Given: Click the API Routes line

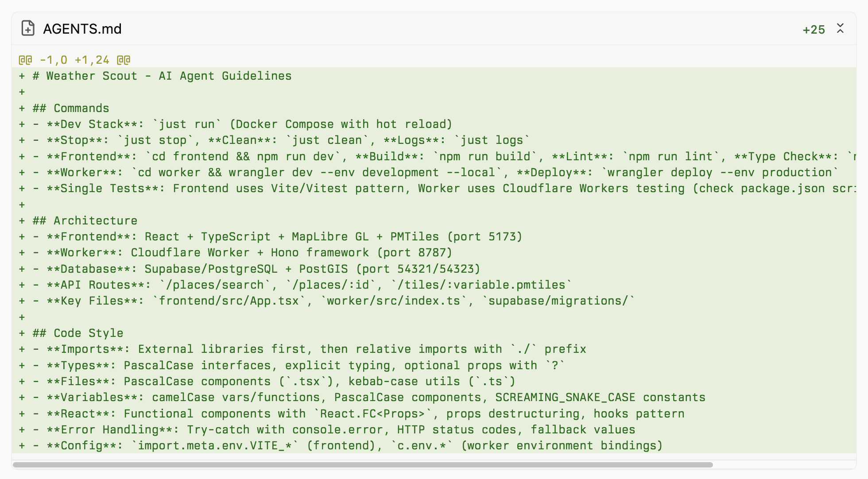Looking at the screenshot, I should pos(309,285).
